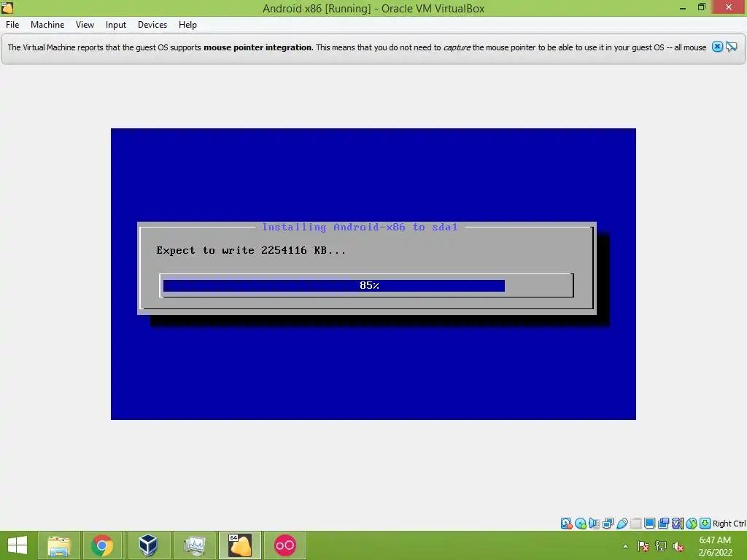Click the keyboard capture green arrow icon
This screenshot has width=747, height=560.
tap(705, 524)
